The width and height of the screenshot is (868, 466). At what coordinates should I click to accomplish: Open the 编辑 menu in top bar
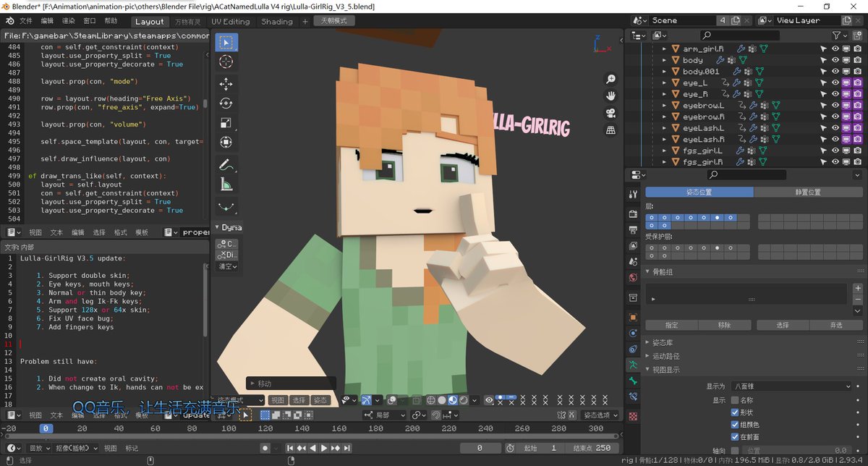point(47,21)
